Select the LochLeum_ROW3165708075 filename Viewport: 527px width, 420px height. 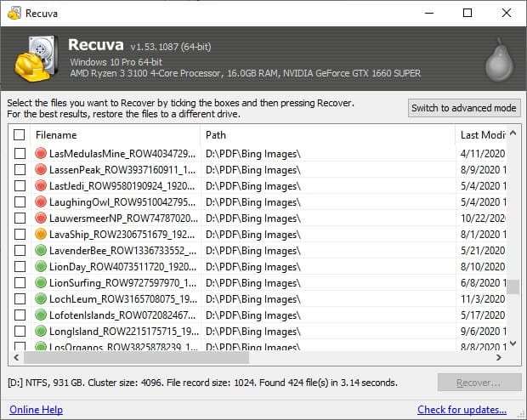click(x=123, y=299)
